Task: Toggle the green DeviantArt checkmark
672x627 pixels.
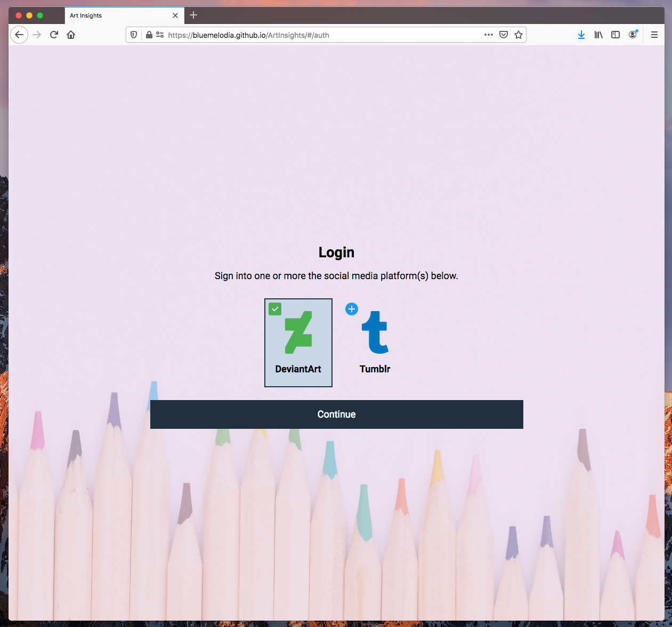Action: click(x=275, y=309)
